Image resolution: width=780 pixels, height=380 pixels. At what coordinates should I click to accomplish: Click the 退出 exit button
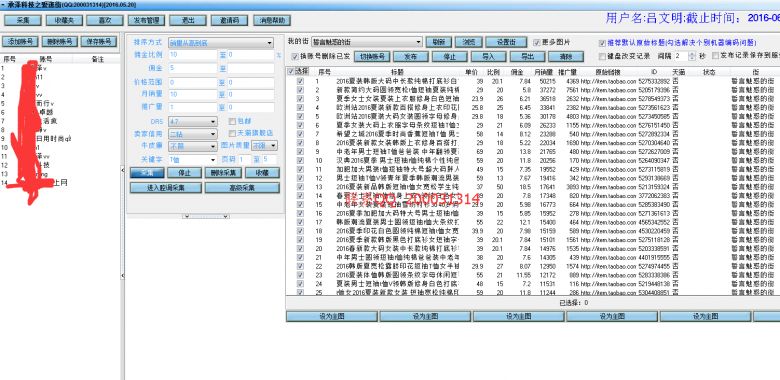coord(188,20)
